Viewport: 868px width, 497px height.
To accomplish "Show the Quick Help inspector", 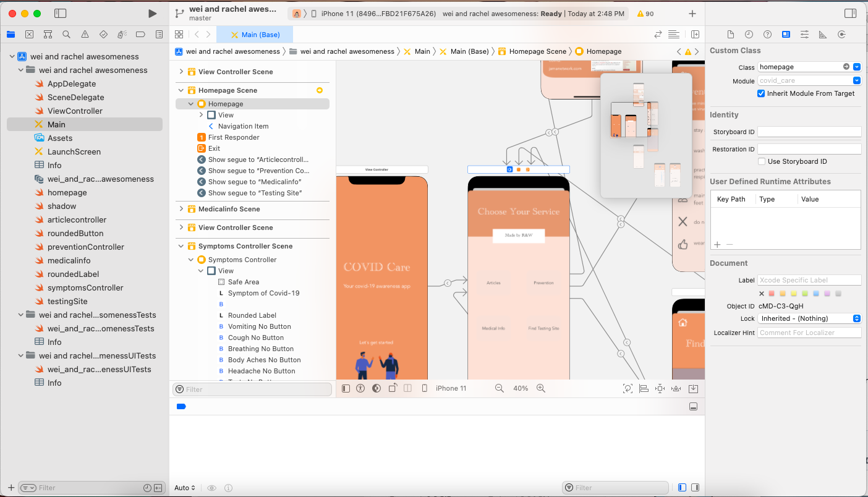I will [x=767, y=35].
